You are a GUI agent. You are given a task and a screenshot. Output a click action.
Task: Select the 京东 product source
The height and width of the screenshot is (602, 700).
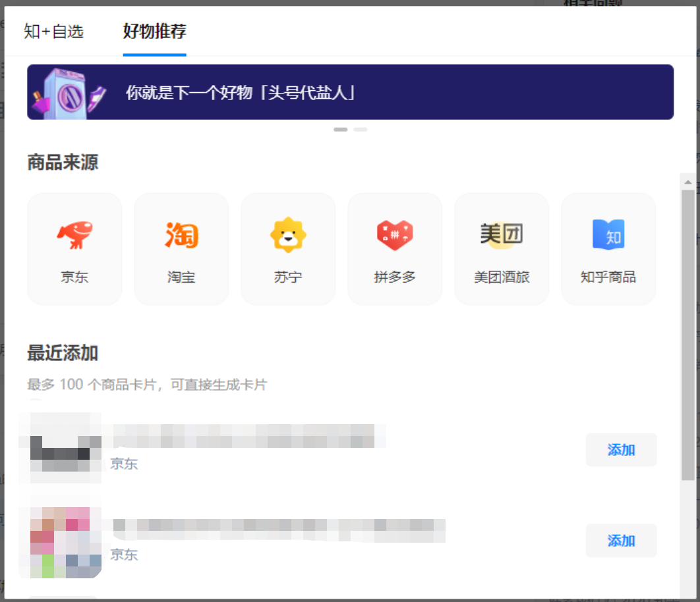point(74,249)
